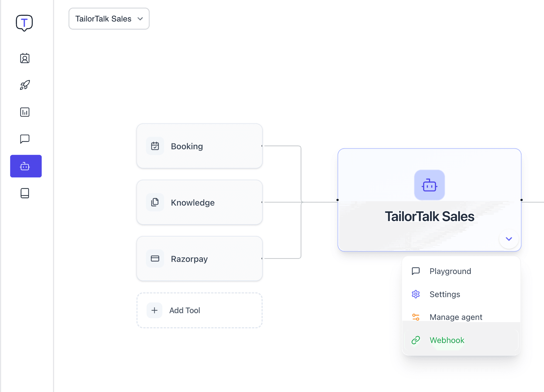Open the rocket launch sidebar icon
The image size is (544, 392).
25,85
